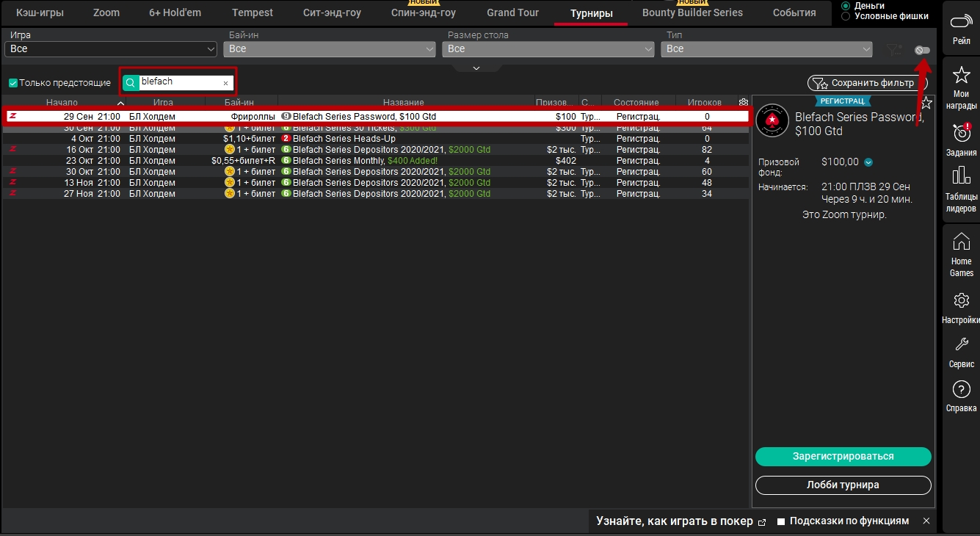Viewport: 980px width, 536px height.
Task: Mark tournament as favorite with star
Action: coord(926,103)
